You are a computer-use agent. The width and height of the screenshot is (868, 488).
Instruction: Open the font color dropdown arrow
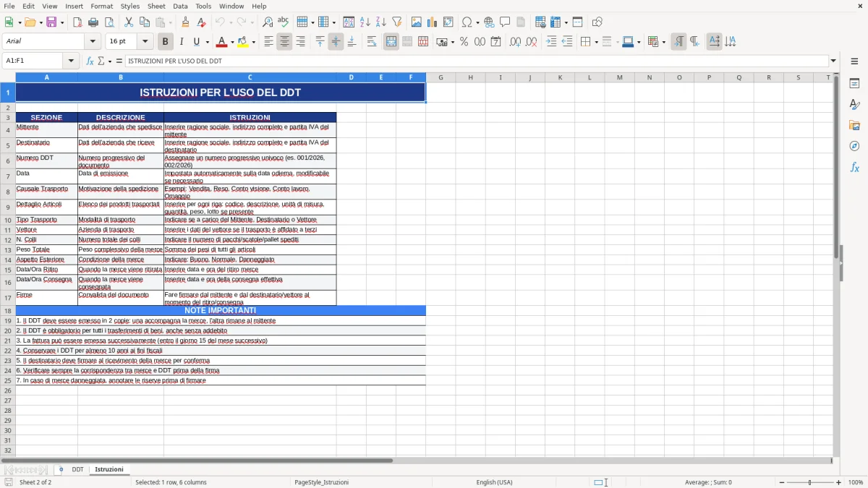pyautogui.click(x=232, y=41)
